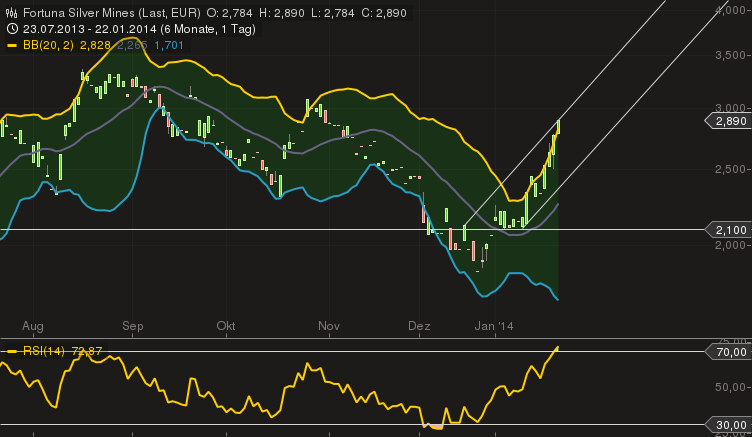Click the RSI 30,00 level label

point(732,426)
